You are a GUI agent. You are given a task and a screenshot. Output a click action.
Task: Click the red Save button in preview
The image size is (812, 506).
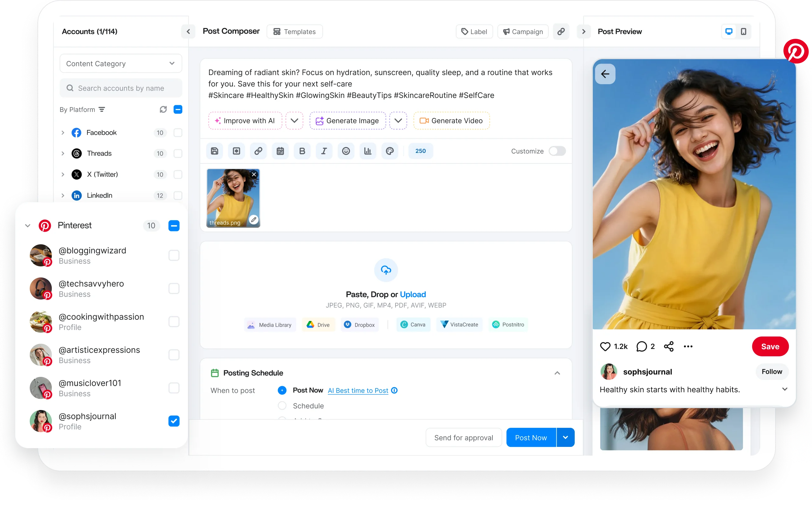[770, 346]
